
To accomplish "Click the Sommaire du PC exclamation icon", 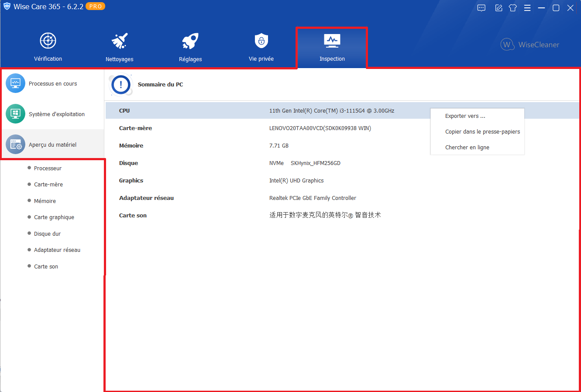I will coord(121,85).
